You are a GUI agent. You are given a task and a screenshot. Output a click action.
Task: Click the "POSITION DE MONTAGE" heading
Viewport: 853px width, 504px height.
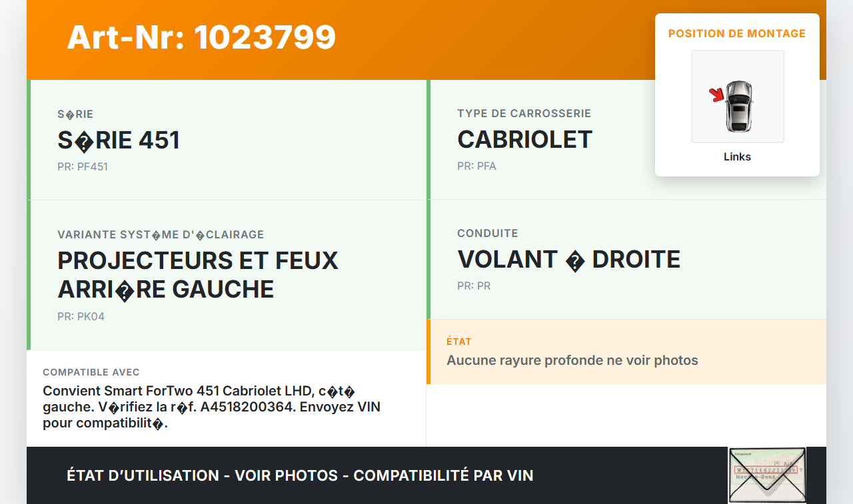(737, 34)
